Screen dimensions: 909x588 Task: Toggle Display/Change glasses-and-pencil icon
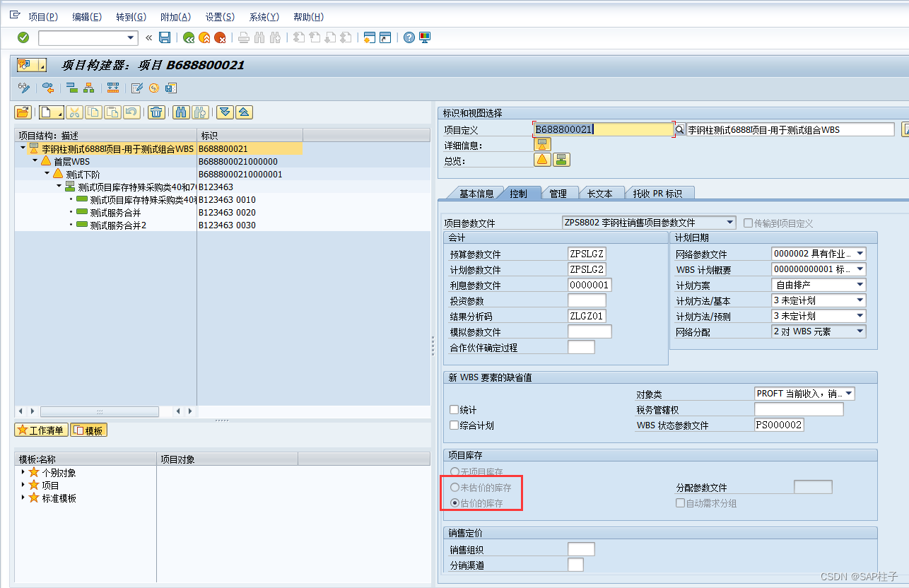pos(24,88)
